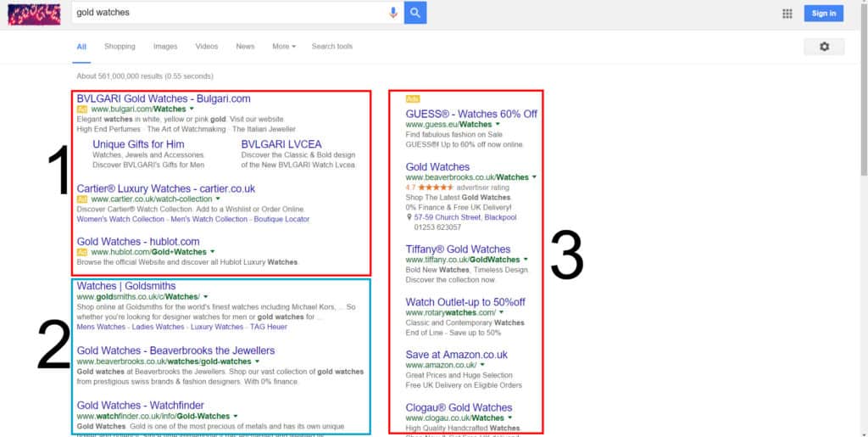Expand arrow next to tiffany.co.uk/GoldWatches
The image size is (868, 437).
pyautogui.click(x=526, y=259)
